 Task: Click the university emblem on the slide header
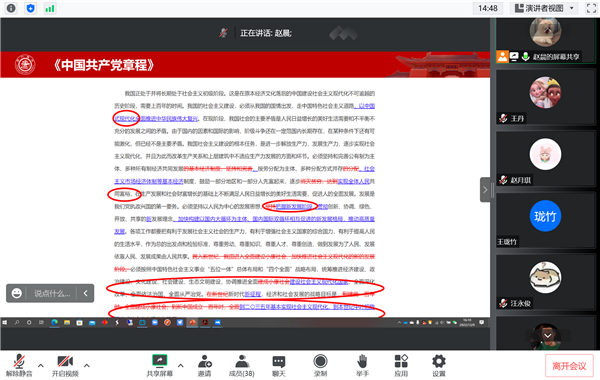(x=25, y=65)
